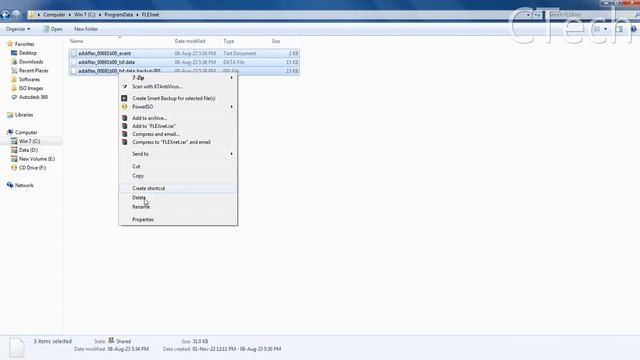This screenshot has width=640, height=360.
Task: Click the Open toolbar button
Action: click(53, 29)
